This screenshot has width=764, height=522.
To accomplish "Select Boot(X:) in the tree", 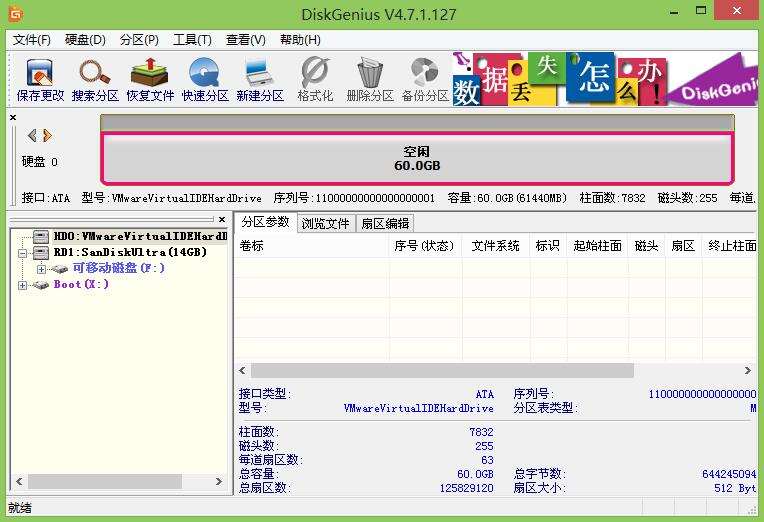I will (81, 284).
